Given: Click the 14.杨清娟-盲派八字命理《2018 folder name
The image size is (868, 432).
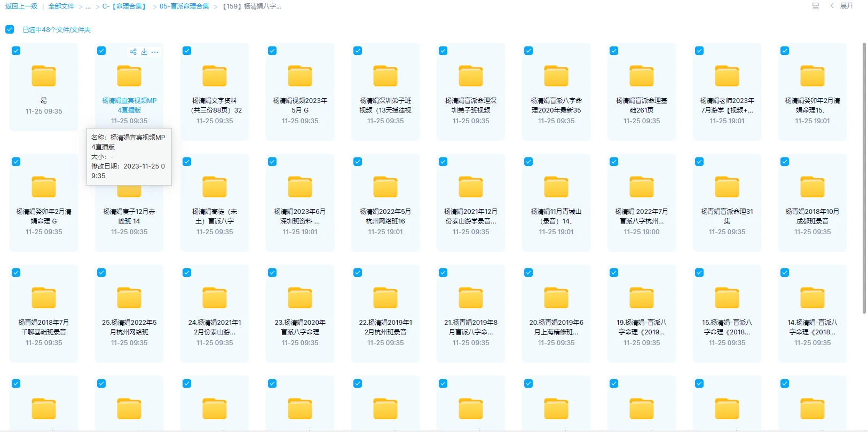Looking at the screenshot, I should pos(812,327).
